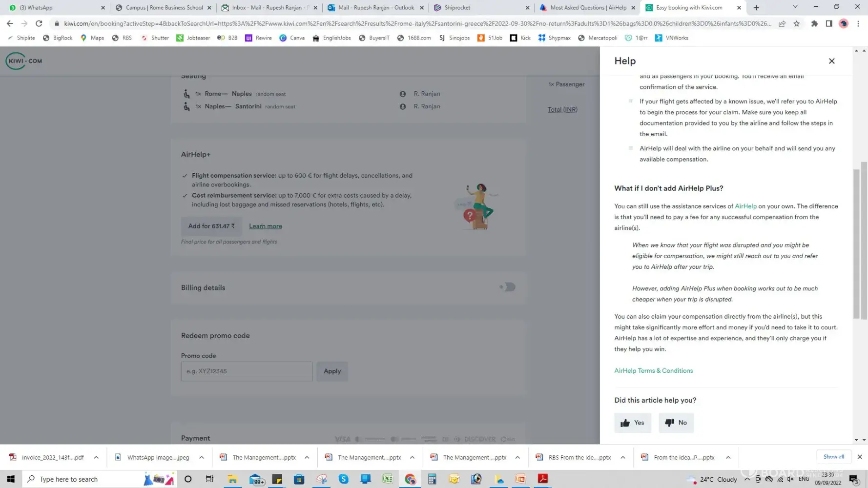Click the Total (INR) link
The height and width of the screenshot is (488, 868).
pos(562,109)
